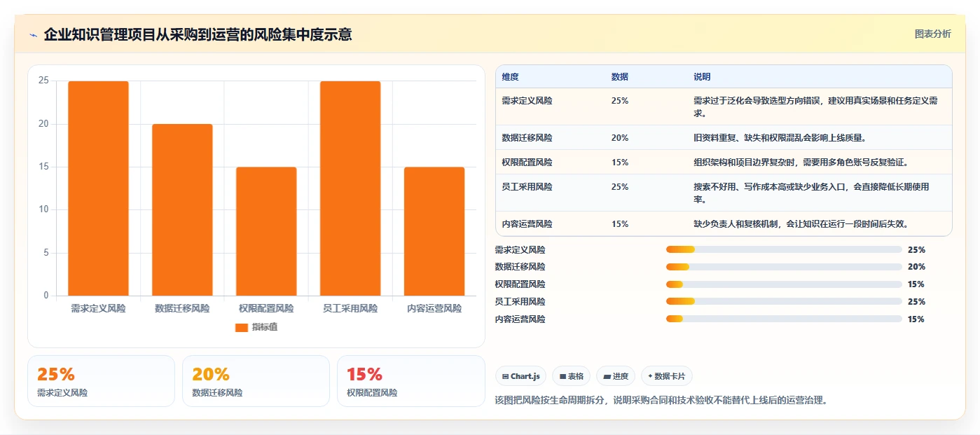Click the 数据迁移风险 progress bar
This screenshot has height=435, width=980.
(784, 267)
